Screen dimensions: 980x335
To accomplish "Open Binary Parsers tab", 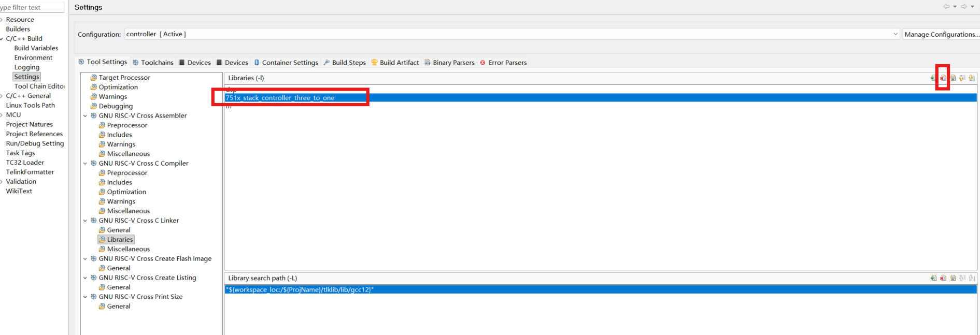I will point(449,62).
